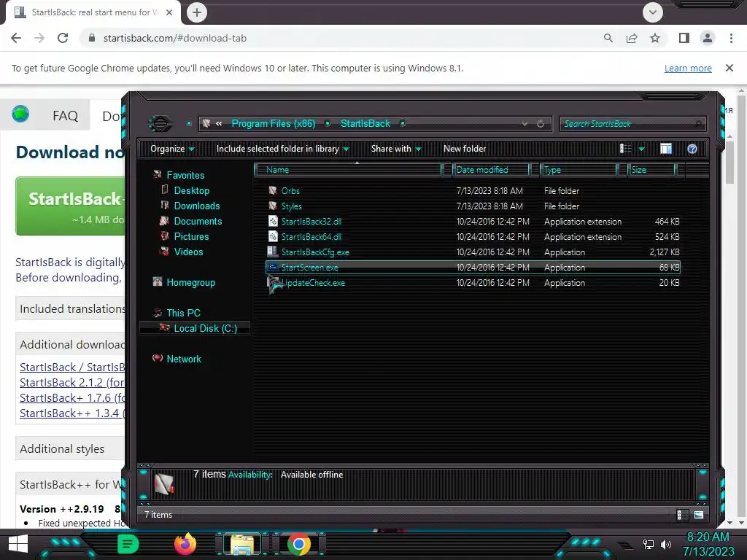Open address bar history dropdown arrow

tap(525, 124)
